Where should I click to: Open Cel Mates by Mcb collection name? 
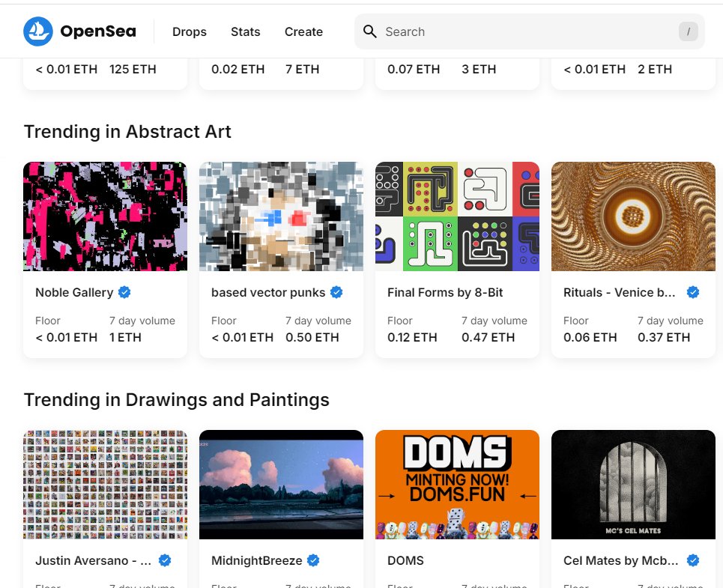pyautogui.click(x=620, y=561)
